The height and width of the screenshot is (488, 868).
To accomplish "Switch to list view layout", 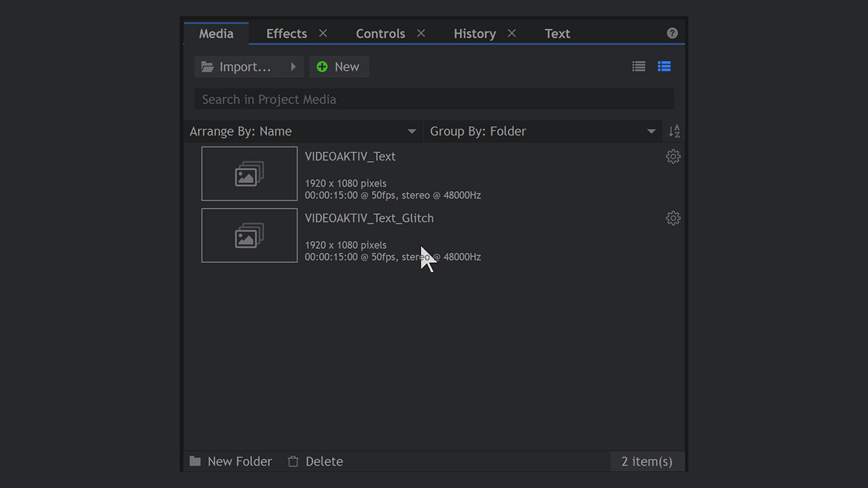I will tap(639, 66).
